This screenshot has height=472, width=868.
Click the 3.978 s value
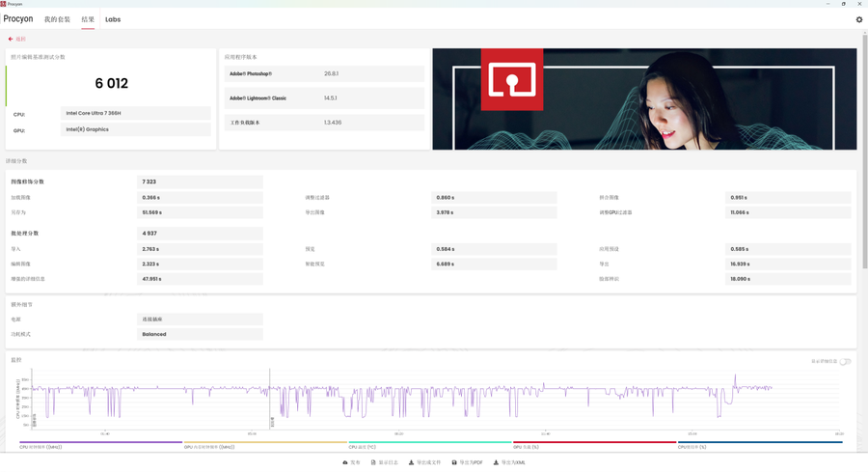tap(494, 212)
